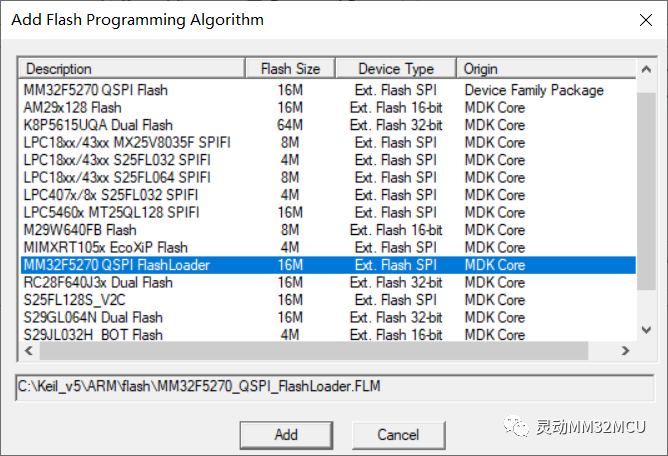Click the vertical scrollbar down arrow

pyautogui.click(x=646, y=330)
